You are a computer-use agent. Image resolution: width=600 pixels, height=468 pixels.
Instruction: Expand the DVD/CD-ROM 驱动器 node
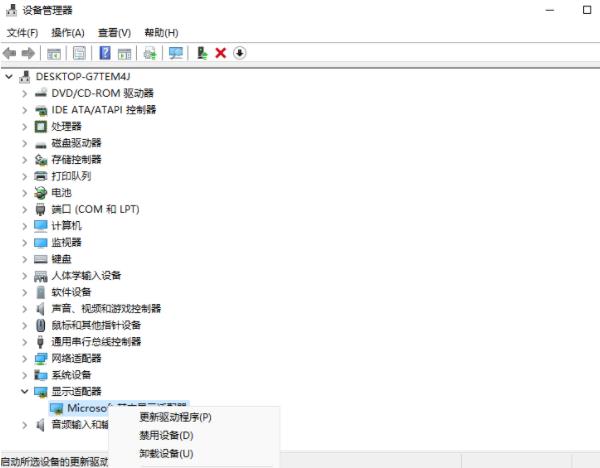coord(24,93)
